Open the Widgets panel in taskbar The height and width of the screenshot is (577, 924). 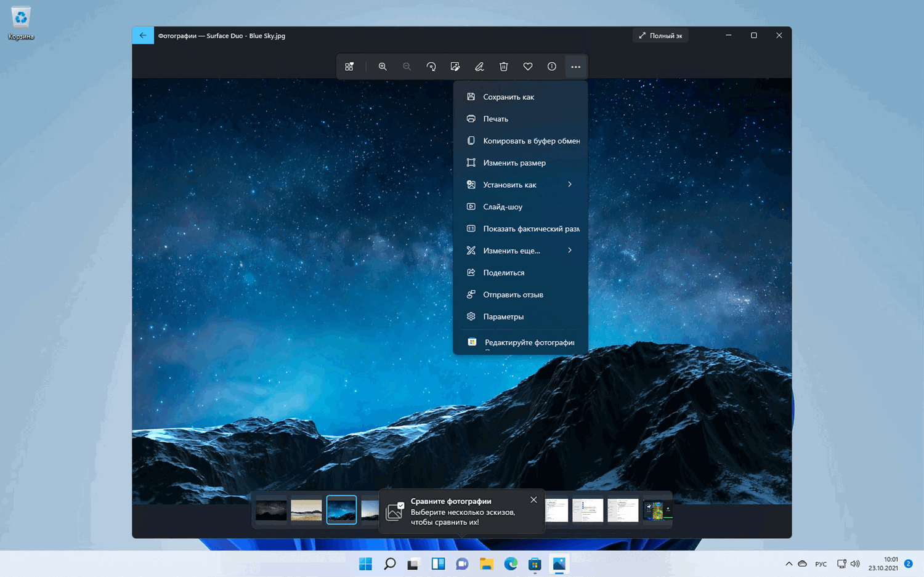pyautogui.click(x=438, y=564)
